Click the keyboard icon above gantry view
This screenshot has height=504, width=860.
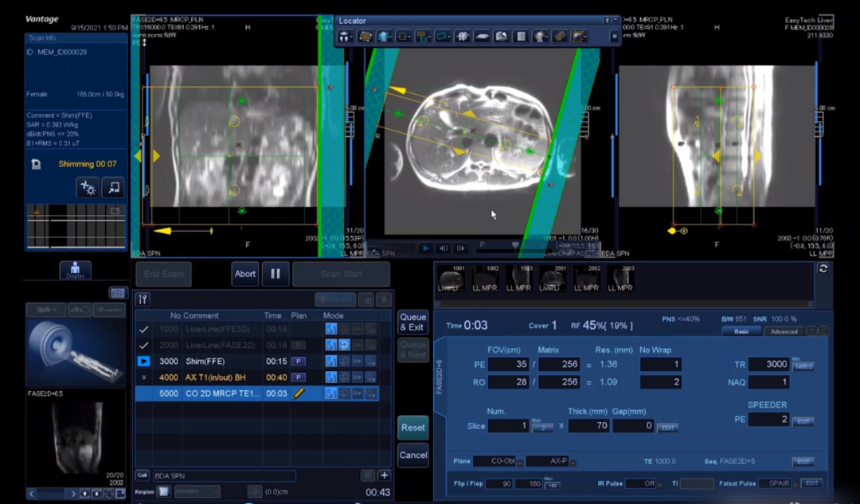point(118,293)
